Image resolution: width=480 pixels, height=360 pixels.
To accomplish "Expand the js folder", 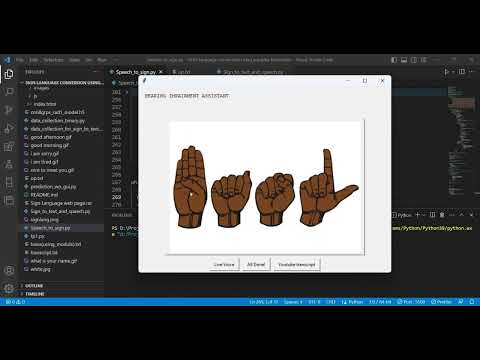I will pyautogui.click(x=35, y=96).
